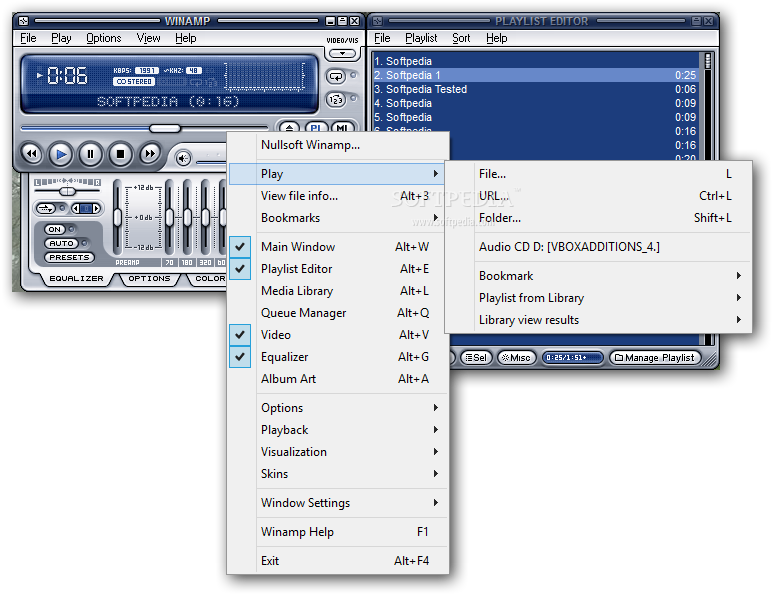Expand the Playback submenu
773x595 pixels.
(x=338, y=430)
